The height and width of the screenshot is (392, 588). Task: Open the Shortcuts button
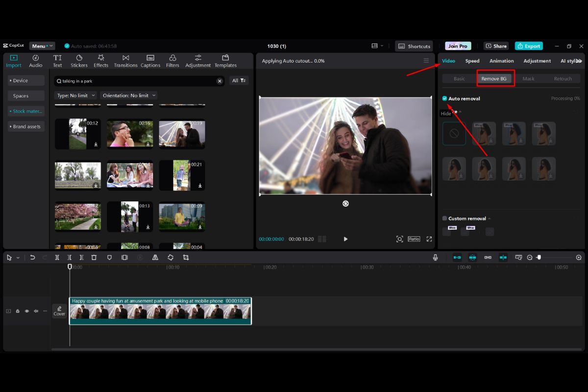[414, 46]
